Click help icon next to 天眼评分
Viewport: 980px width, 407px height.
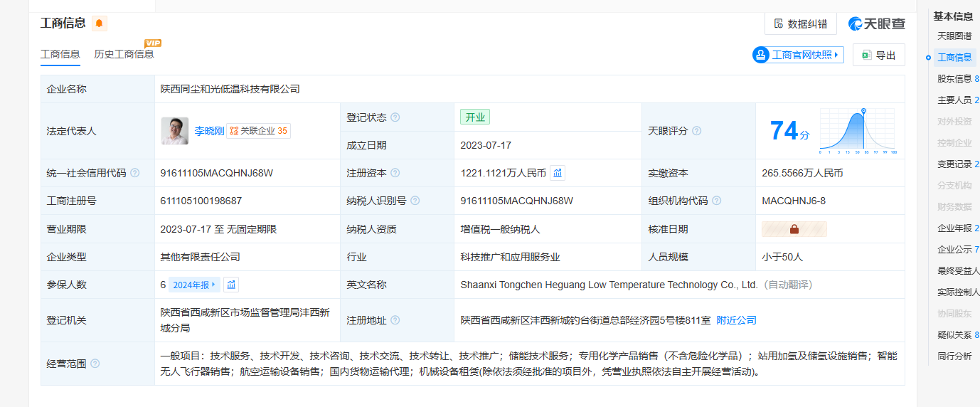697,131
